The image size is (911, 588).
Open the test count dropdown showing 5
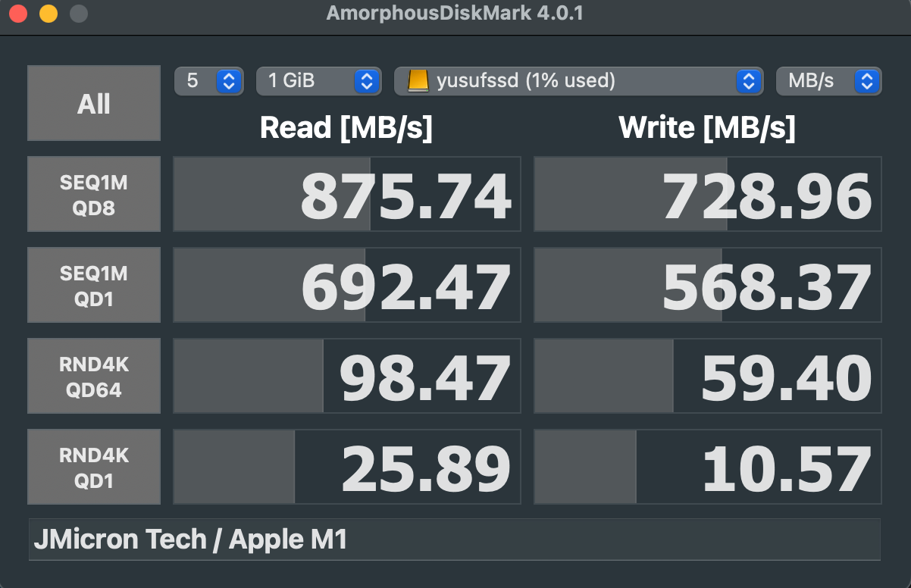click(209, 80)
